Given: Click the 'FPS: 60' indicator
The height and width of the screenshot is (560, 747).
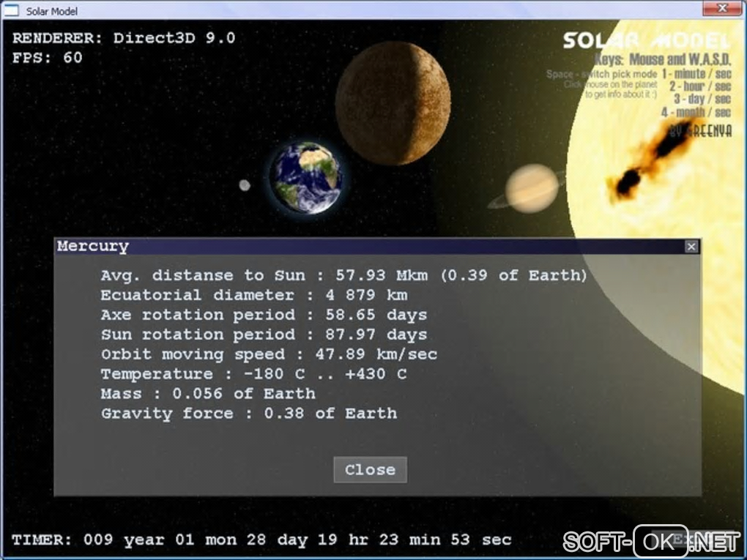Looking at the screenshot, I should point(47,58).
